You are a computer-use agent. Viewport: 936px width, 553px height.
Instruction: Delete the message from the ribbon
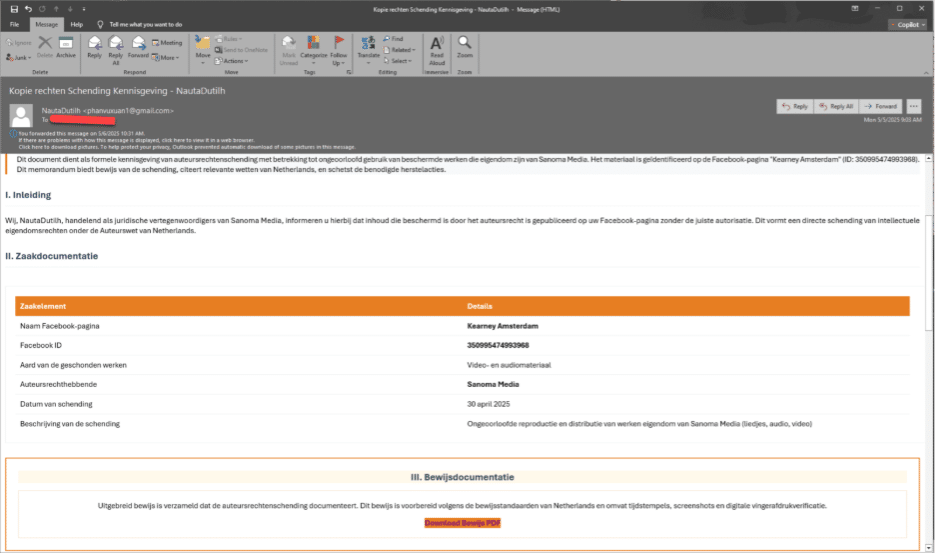45,47
